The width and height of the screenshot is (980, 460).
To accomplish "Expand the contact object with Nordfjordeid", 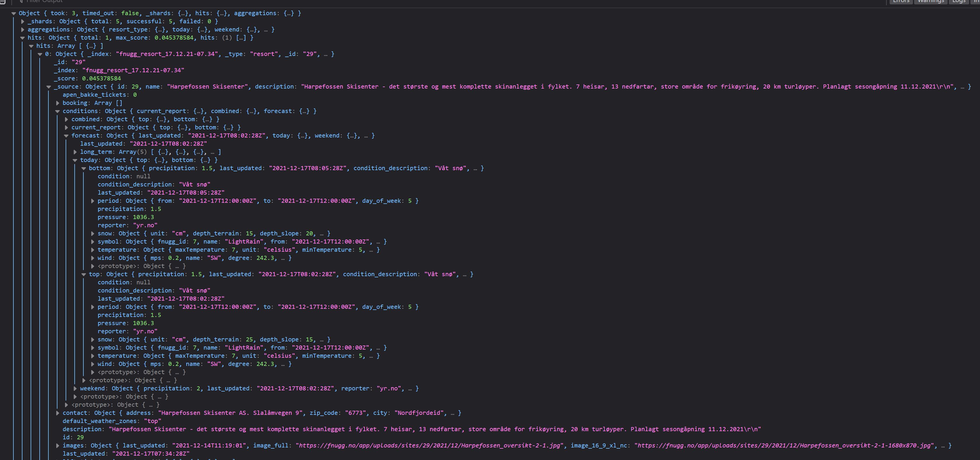I will 58,413.
